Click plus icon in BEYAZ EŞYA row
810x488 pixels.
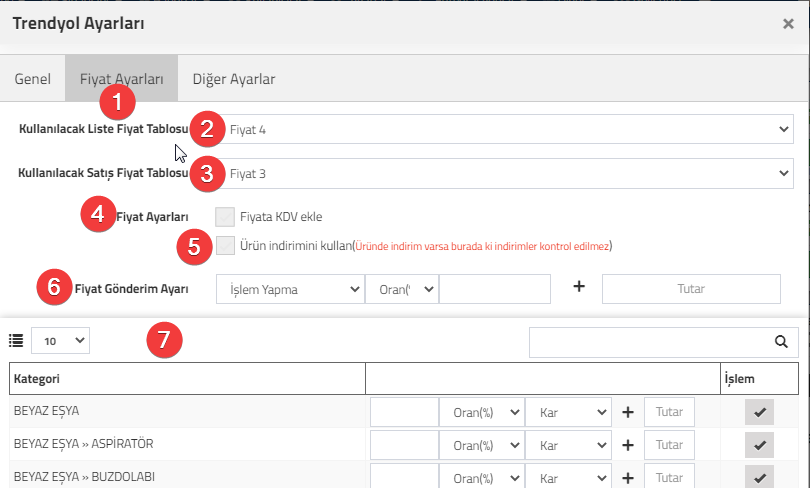[x=628, y=412]
